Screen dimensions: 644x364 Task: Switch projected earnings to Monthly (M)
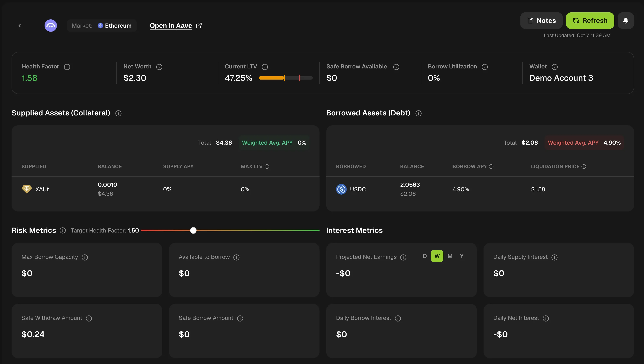click(450, 256)
